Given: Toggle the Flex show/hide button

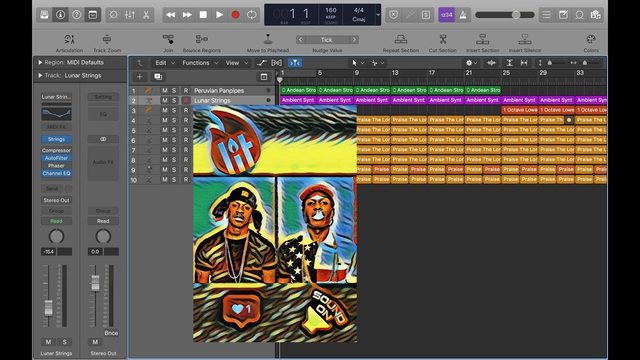Looking at the screenshot, I should point(277,63).
